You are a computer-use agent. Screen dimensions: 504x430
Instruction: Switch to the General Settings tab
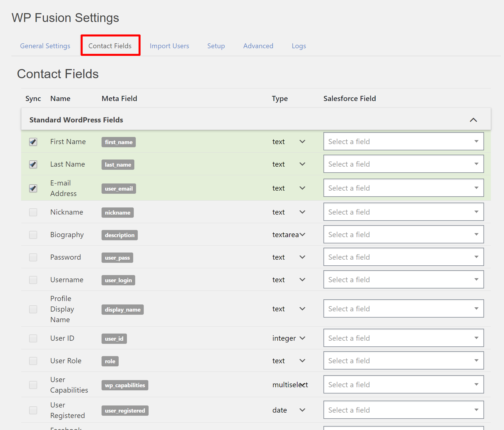45,46
